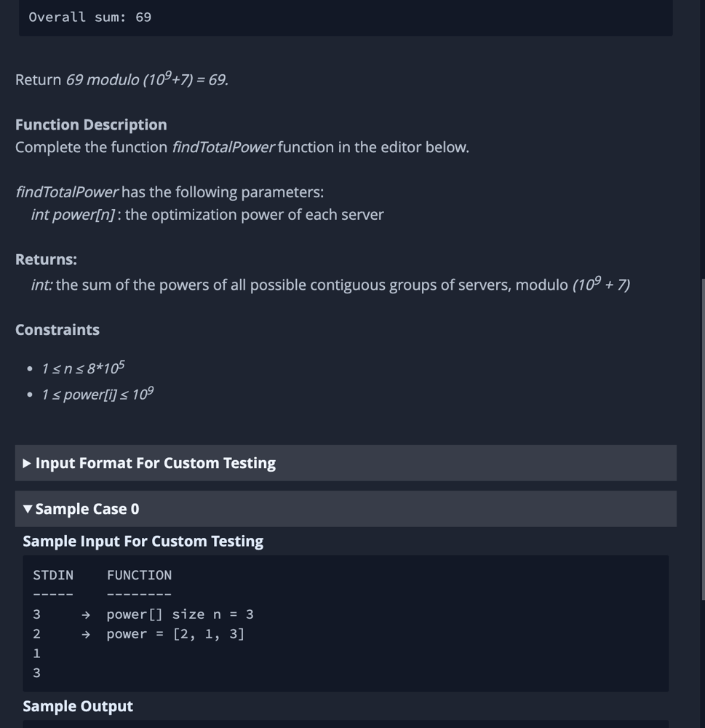Click the Constraints heading

[x=57, y=330]
